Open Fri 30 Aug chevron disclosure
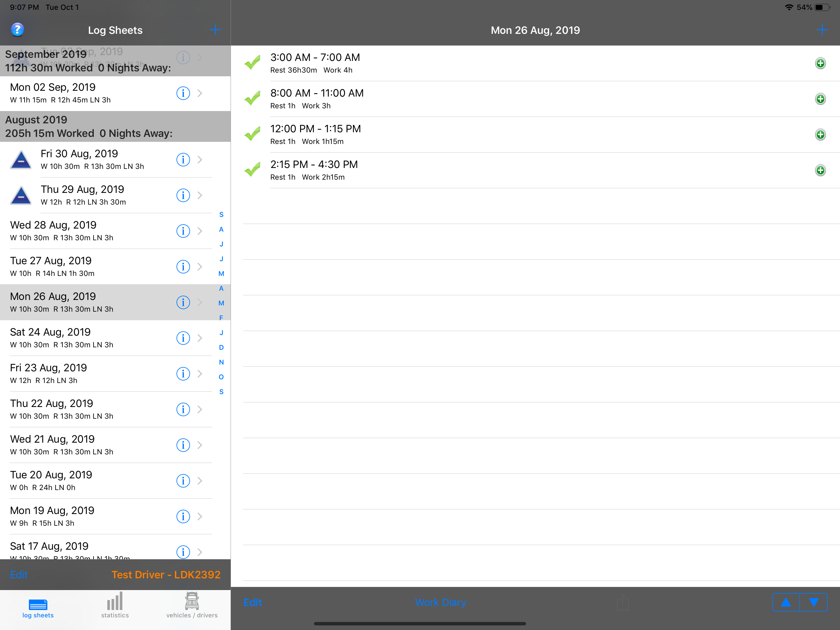 point(200,160)
